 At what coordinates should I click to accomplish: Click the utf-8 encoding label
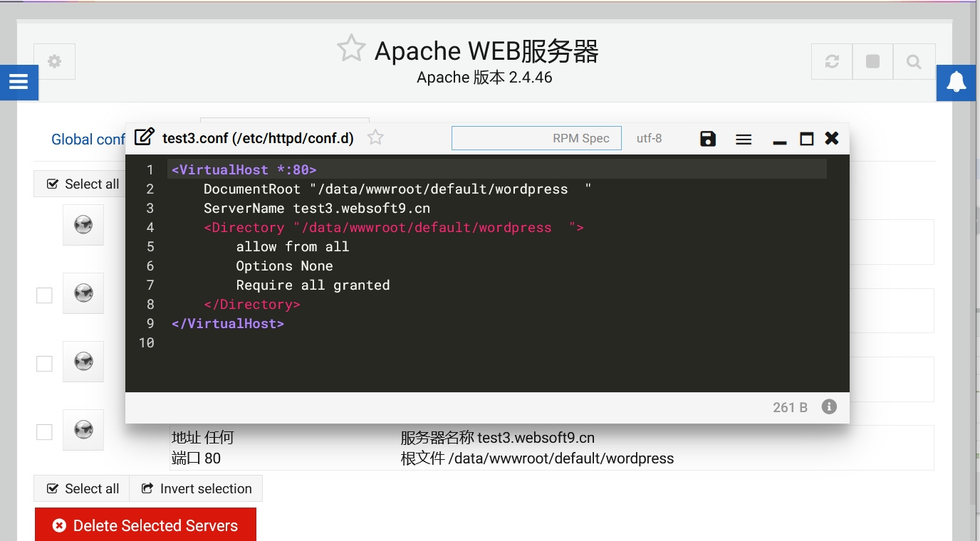[x=649, y=139]
